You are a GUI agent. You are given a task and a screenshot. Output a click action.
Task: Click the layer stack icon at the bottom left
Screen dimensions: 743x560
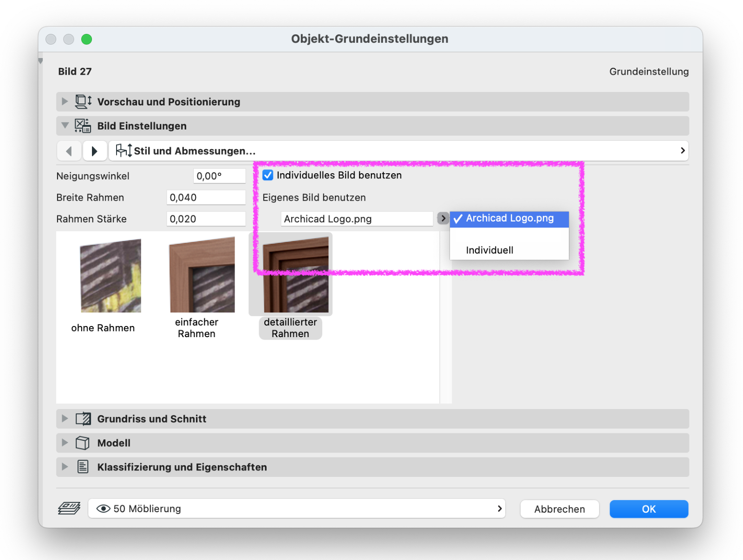point(69,508)
